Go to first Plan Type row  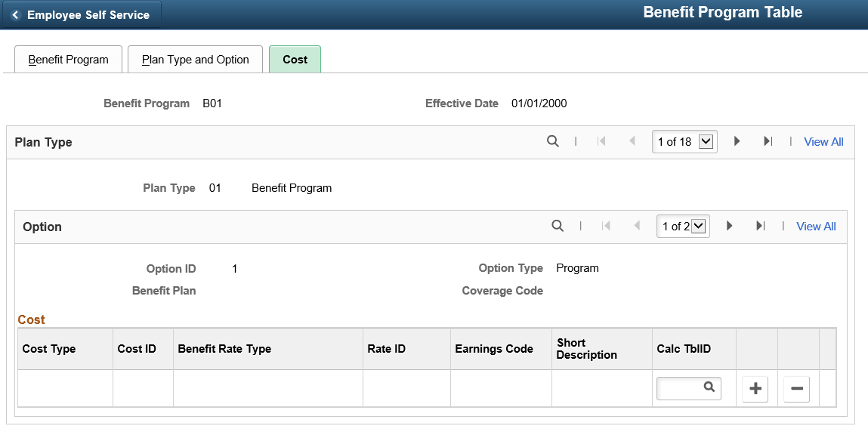[x=601, y=141]
